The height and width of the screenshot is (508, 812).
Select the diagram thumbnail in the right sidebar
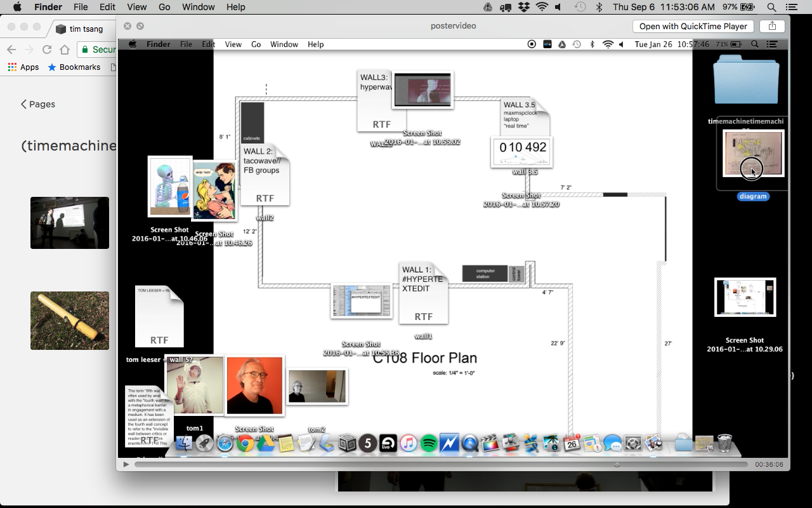pyautogui.click(x=753, y=152)
